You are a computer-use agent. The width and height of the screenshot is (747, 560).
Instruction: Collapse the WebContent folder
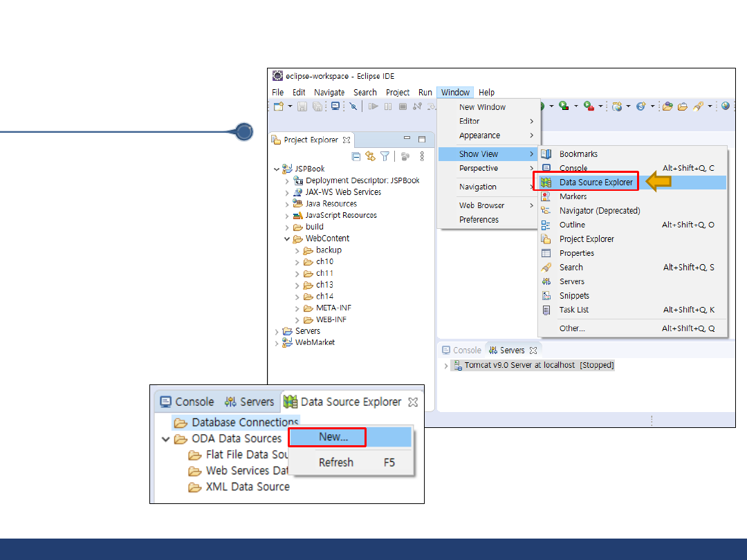[x=287, y=239]
